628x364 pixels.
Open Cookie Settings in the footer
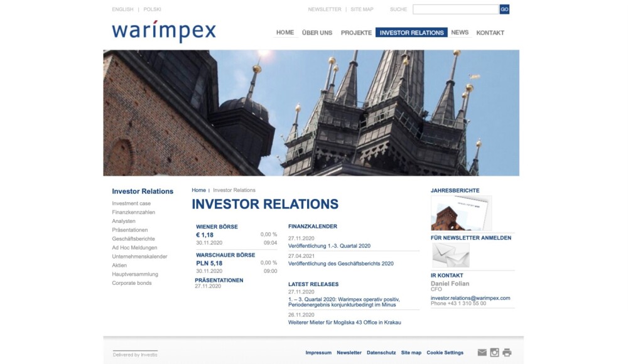point(445,353)
